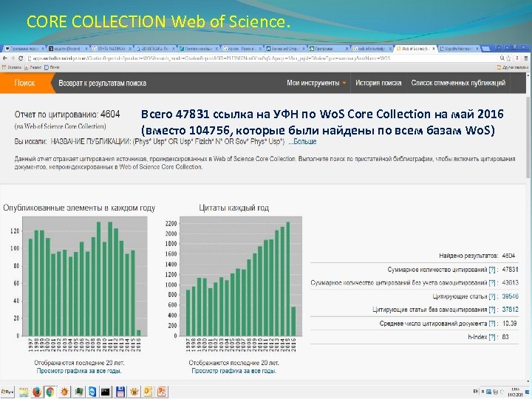Close the Web of Science tab
Image resolution: width=532 pixels, height=399 pixels.
coord(434,49)
